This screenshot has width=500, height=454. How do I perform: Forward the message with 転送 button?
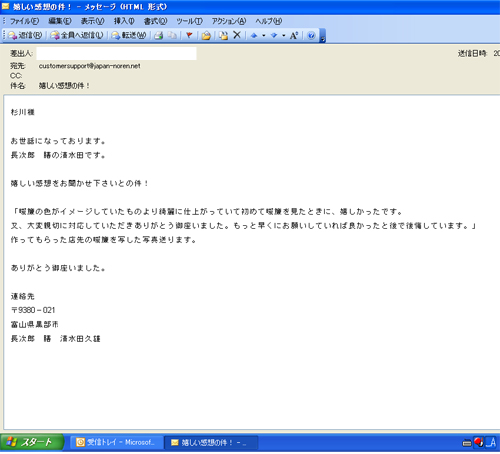[x=129, y=35]
